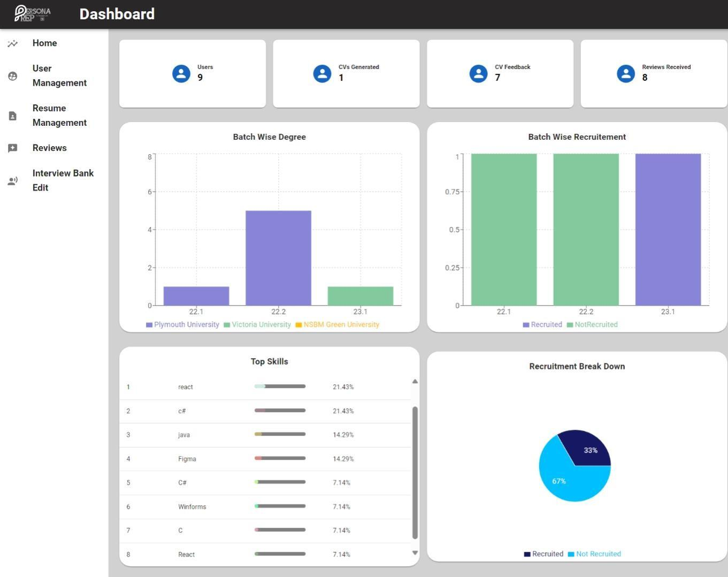This screenshot has height=577, width=728.
Task: Toggle Victoria University legend entry
Action: click(x=257, y=324)
